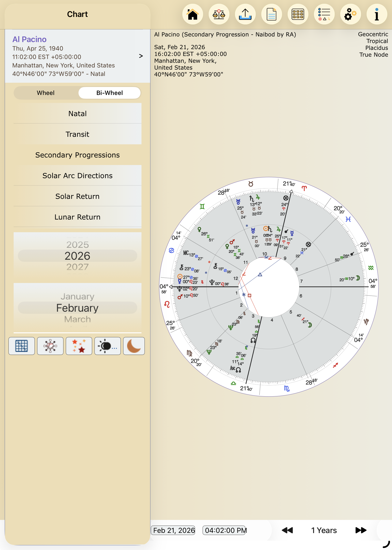Select Solar Arc Directions chart type

[77, 176]
